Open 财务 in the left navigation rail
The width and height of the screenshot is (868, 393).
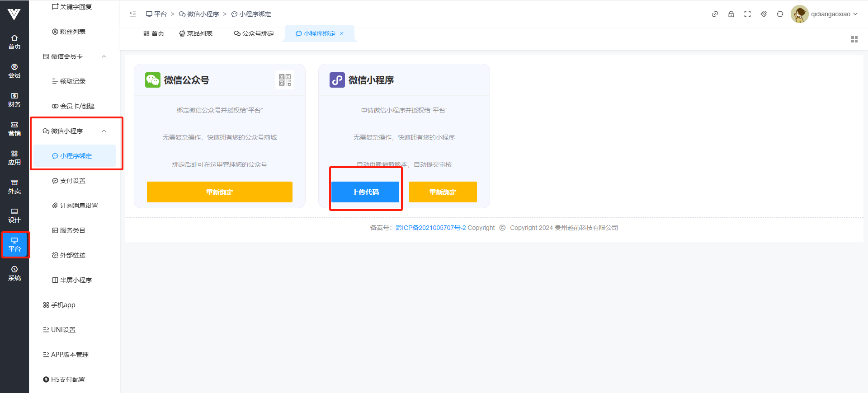[14, 100]
